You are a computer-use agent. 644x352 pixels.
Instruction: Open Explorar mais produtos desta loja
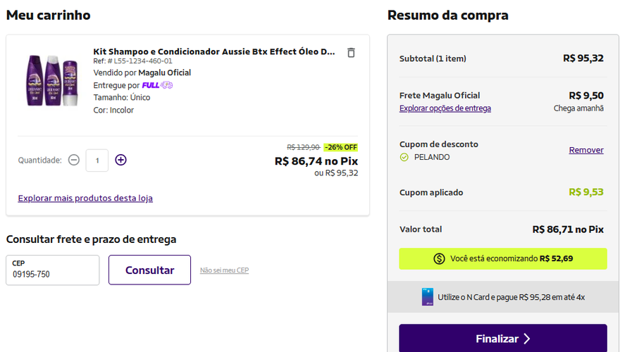pyautogui.click(x=85, y=198)
